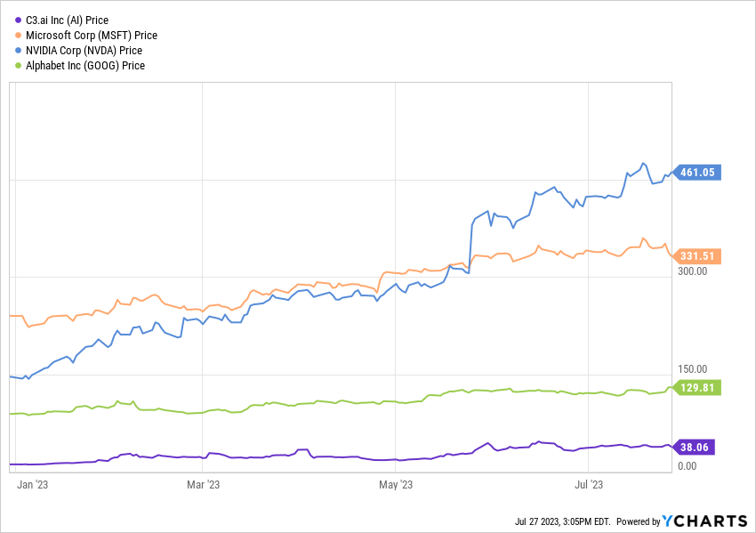This screenshot has width=756, height=533.
Task: Select the C3.ai Inc (AI) Price legend label
Action: (67, 20)
